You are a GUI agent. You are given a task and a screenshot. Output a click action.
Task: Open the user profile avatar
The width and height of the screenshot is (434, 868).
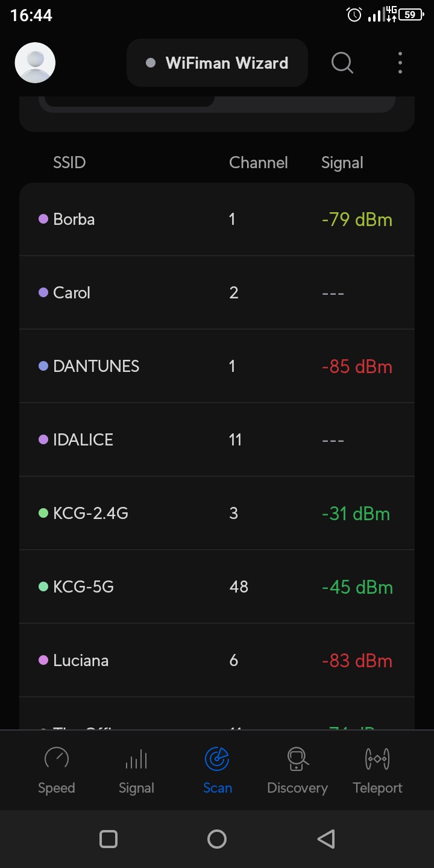tap(35, 63)
